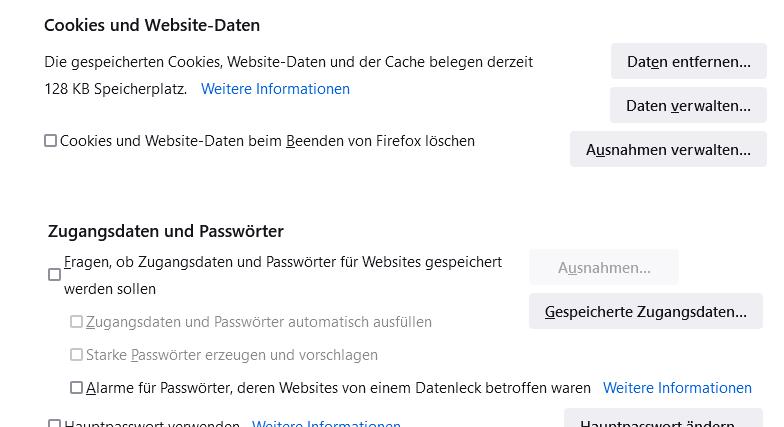The width and height of the screenshot is (784, 427).
Task: Tick the "Hauptpasswort verwenden" checkbox
Action: [55, 424]
